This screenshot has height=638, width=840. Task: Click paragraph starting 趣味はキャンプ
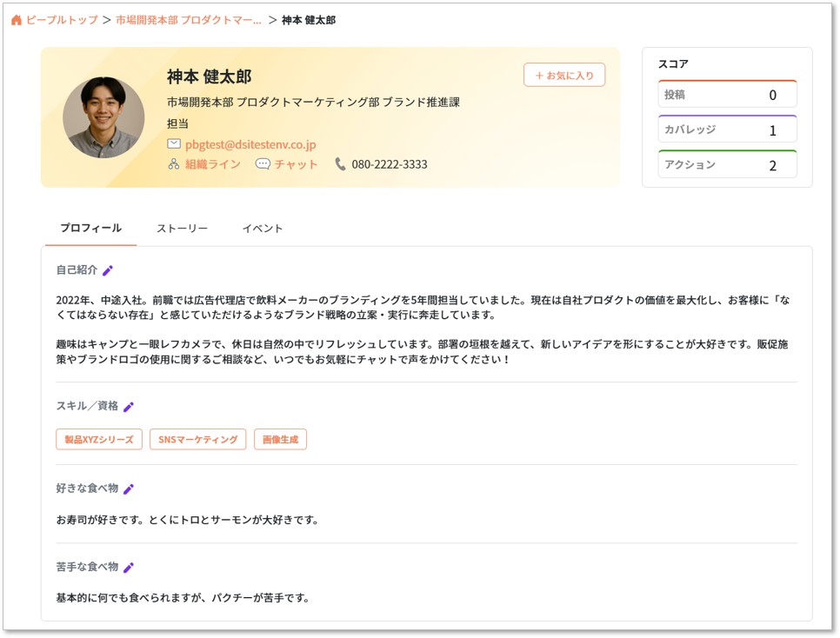[422, 351]
